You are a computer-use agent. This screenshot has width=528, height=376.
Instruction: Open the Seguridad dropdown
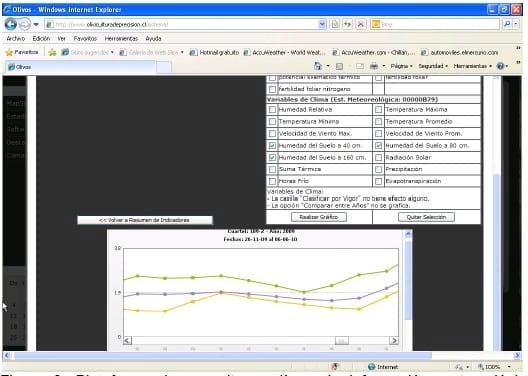433,66
